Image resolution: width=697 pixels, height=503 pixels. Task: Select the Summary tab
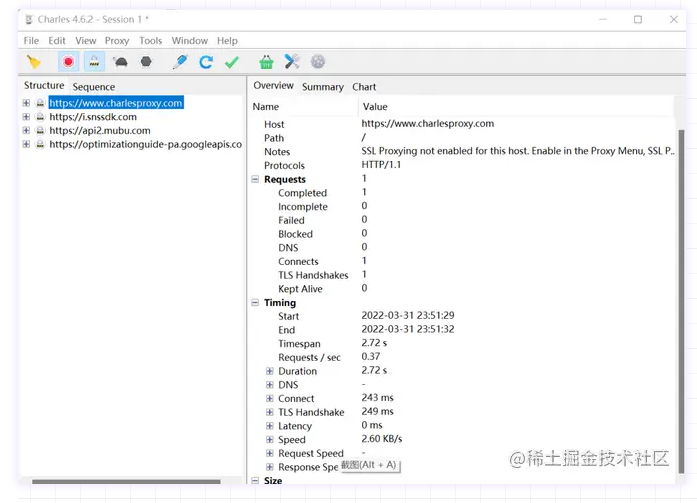(323, 87)
